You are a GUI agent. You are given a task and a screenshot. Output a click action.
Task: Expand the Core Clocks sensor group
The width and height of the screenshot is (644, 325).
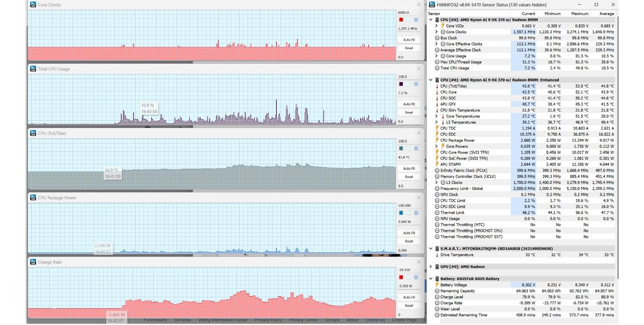[x=436, y=32]
